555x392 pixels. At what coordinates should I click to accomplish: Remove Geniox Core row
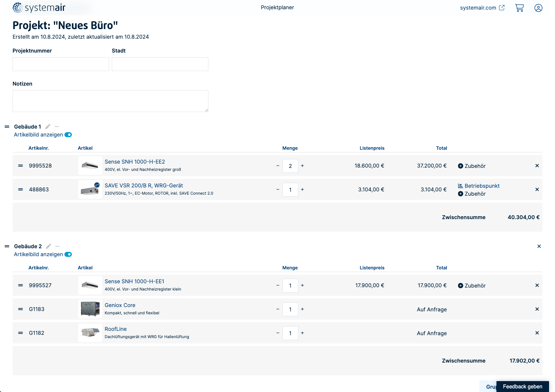(537, 309)
